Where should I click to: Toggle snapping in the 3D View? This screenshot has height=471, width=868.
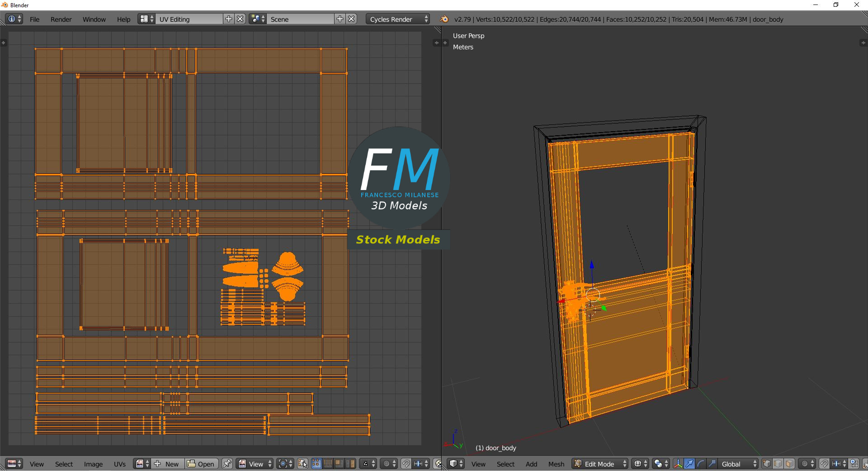point(824,464)
